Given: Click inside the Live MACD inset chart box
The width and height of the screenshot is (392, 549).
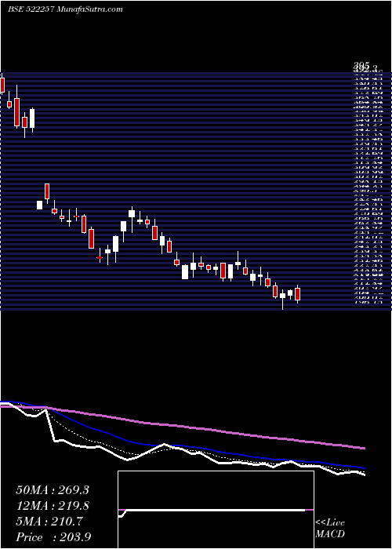Looking at the screenshot, I should [216, 510].
